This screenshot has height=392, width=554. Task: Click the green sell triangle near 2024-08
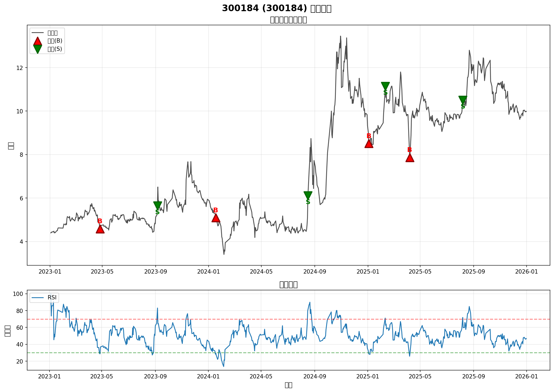pos(308,195)
